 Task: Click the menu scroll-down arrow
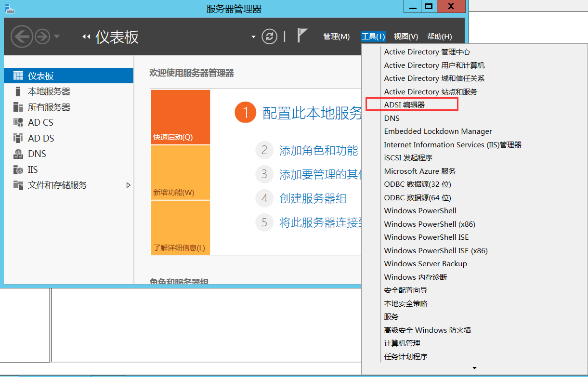[x=474, y=368]
